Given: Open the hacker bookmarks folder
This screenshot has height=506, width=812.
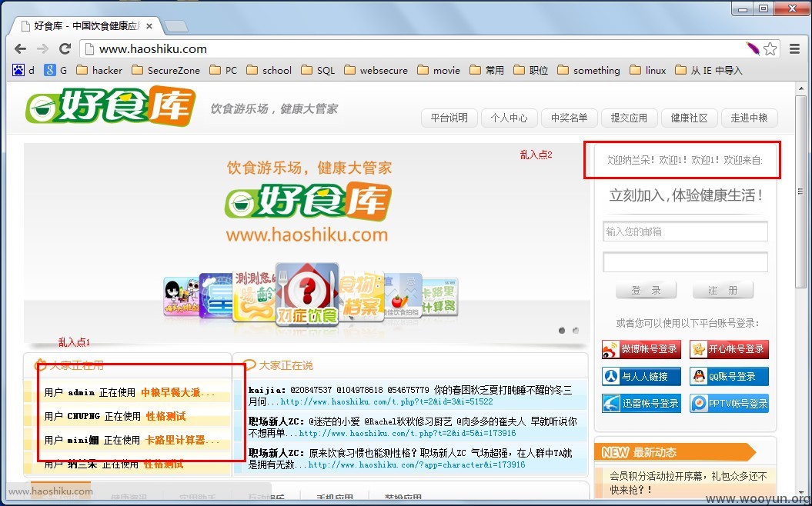Looking at the screenshot, I should tap(99, 70).
